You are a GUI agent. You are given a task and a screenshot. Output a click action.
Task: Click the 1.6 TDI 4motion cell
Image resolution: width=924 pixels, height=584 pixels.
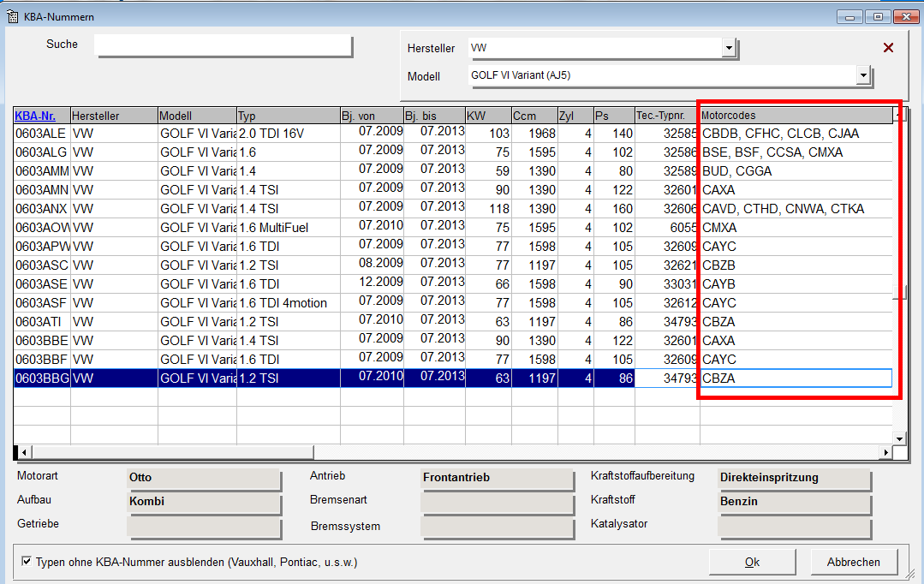288,303
